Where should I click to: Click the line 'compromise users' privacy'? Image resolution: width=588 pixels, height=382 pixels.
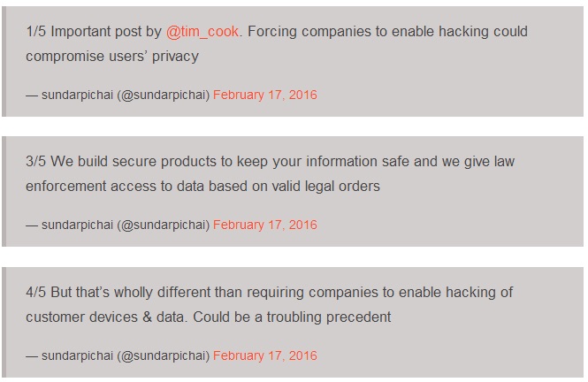(x=112, y=57)
